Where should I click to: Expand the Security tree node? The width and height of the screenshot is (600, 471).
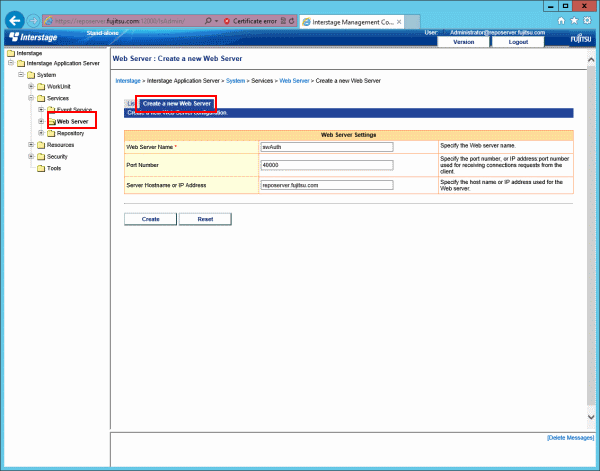31,156
